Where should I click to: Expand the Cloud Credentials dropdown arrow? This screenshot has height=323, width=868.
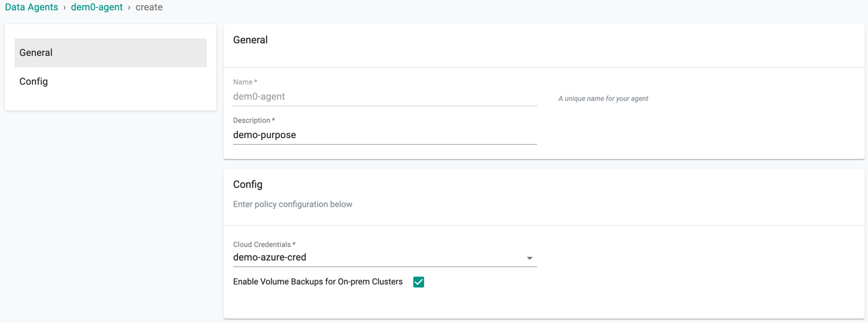(x=530, y=258)
